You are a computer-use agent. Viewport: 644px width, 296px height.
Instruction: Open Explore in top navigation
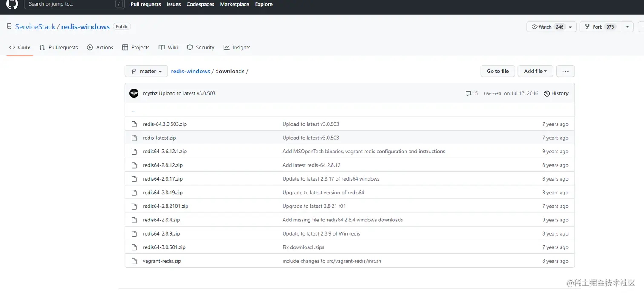264,4
